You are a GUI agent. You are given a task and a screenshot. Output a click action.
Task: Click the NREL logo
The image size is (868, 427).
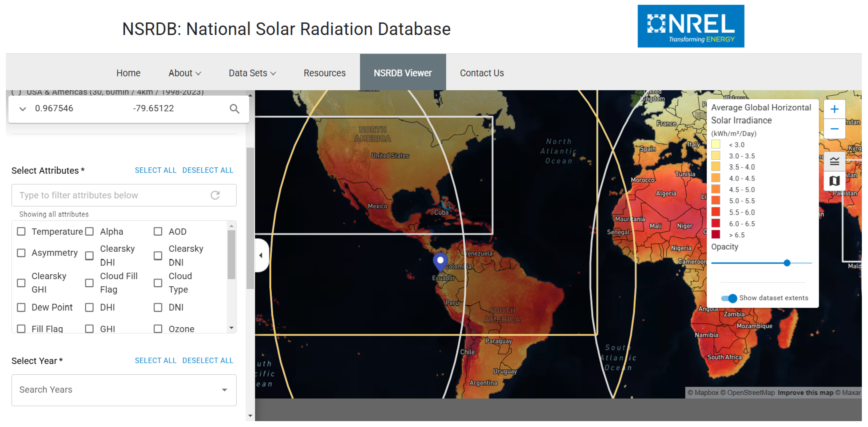click(690, 26)
